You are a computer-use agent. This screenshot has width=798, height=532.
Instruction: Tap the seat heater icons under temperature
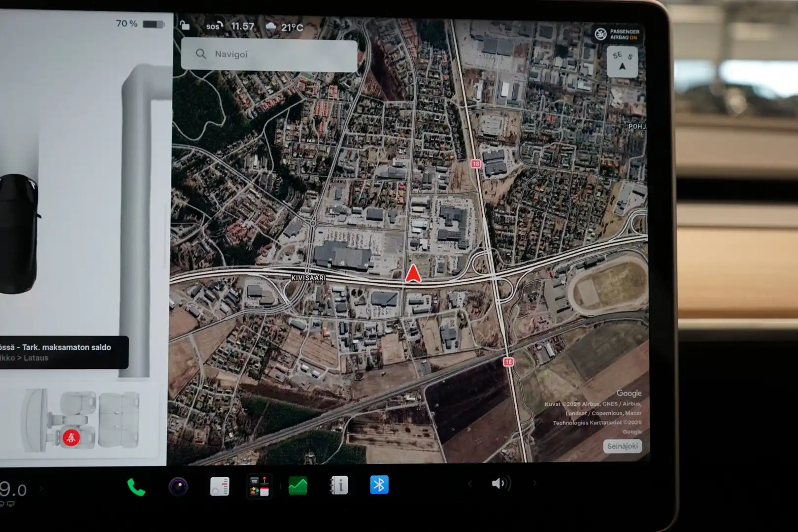pyautogui.click(x=7, y=504)
